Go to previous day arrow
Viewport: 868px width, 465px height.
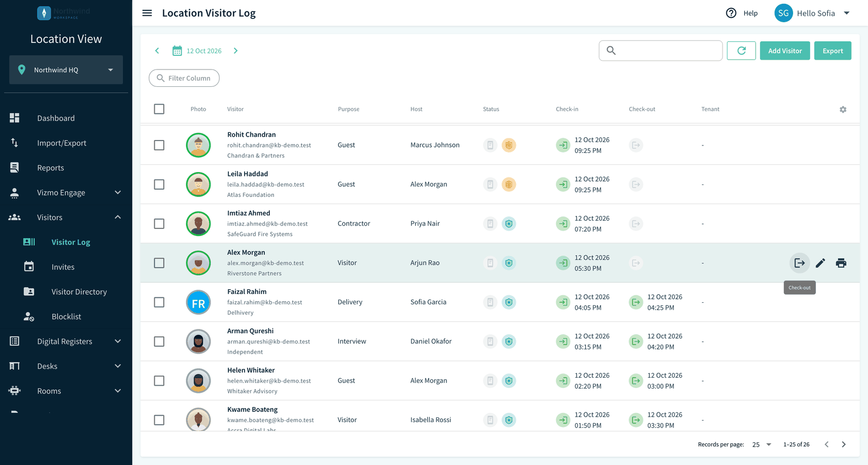pos(157,51)
